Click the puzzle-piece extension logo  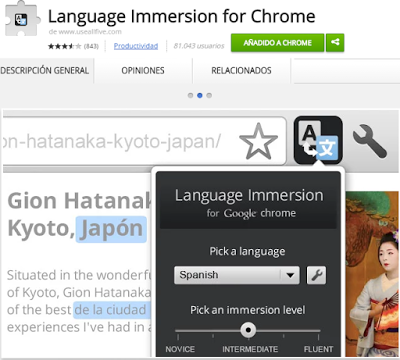coord(22,19)
